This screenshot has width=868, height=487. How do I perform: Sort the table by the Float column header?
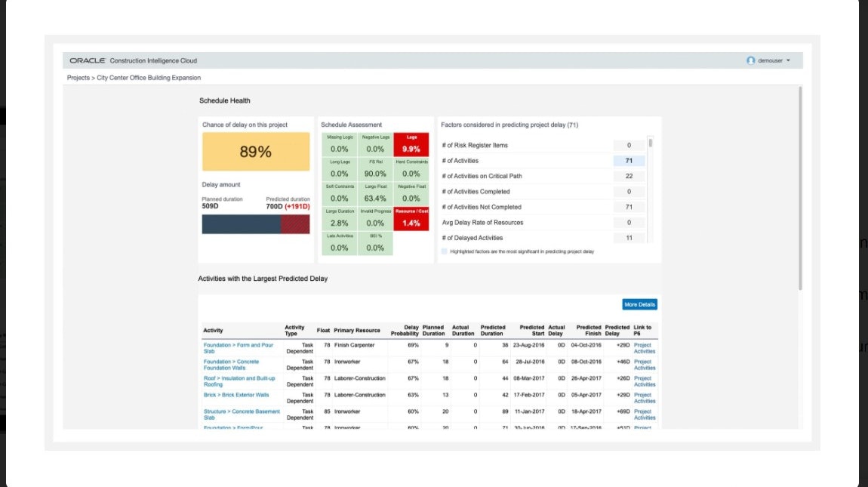323,330
